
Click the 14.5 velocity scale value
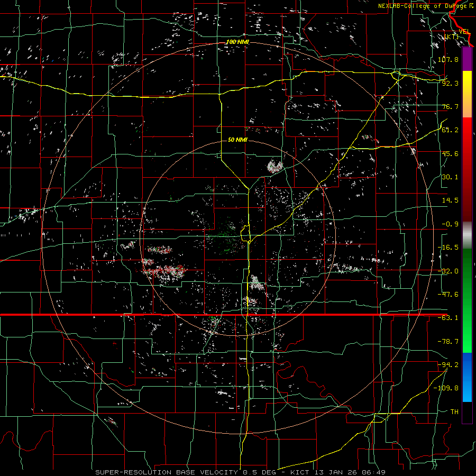(450, 200)
